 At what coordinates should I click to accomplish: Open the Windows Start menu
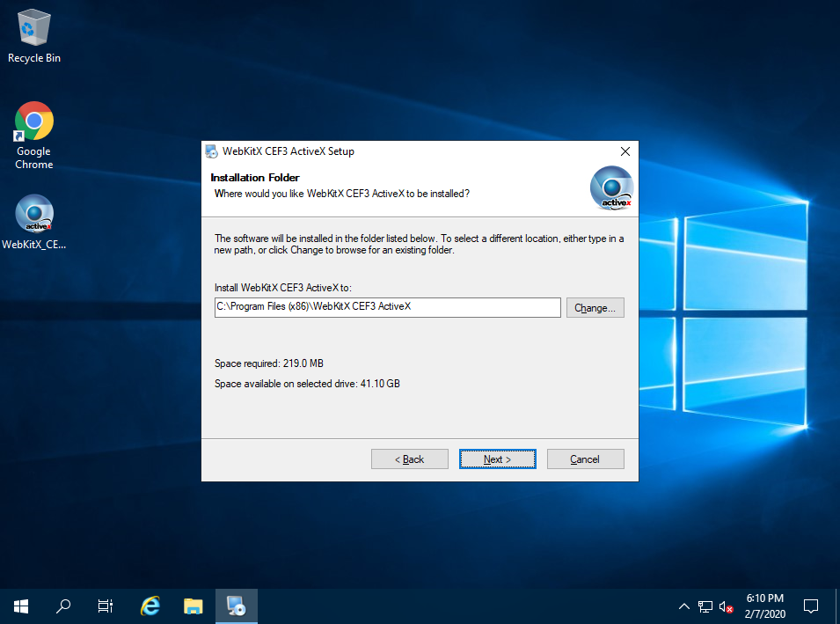[x=21, y=606]
